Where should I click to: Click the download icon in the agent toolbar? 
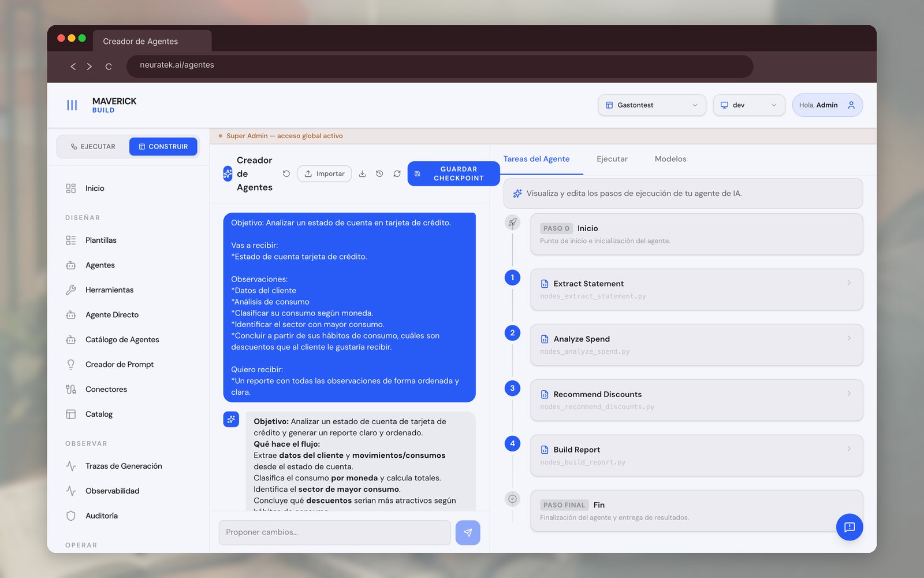(x=362, y=173)
